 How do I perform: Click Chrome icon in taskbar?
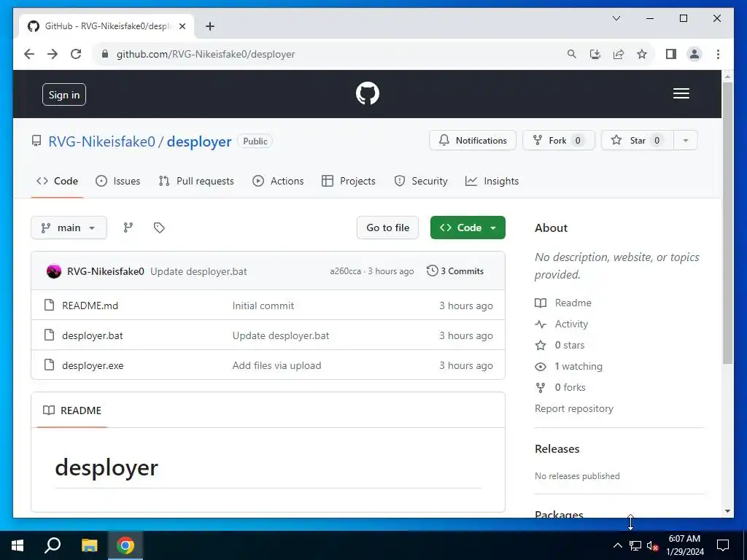coord(125,545)
